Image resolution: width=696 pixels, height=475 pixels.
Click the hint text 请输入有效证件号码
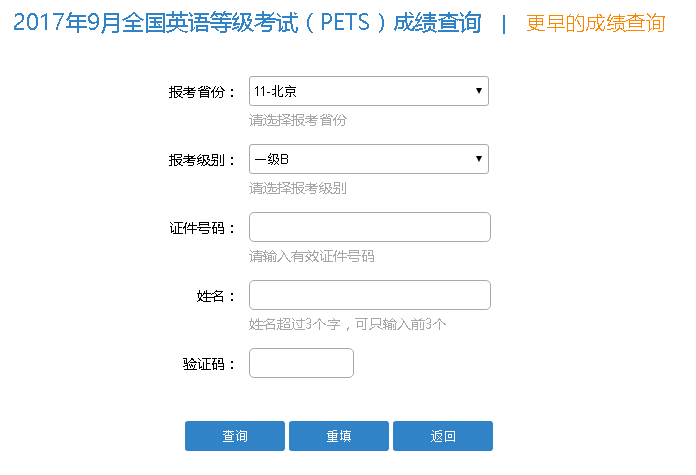click(x=312, y=256)
